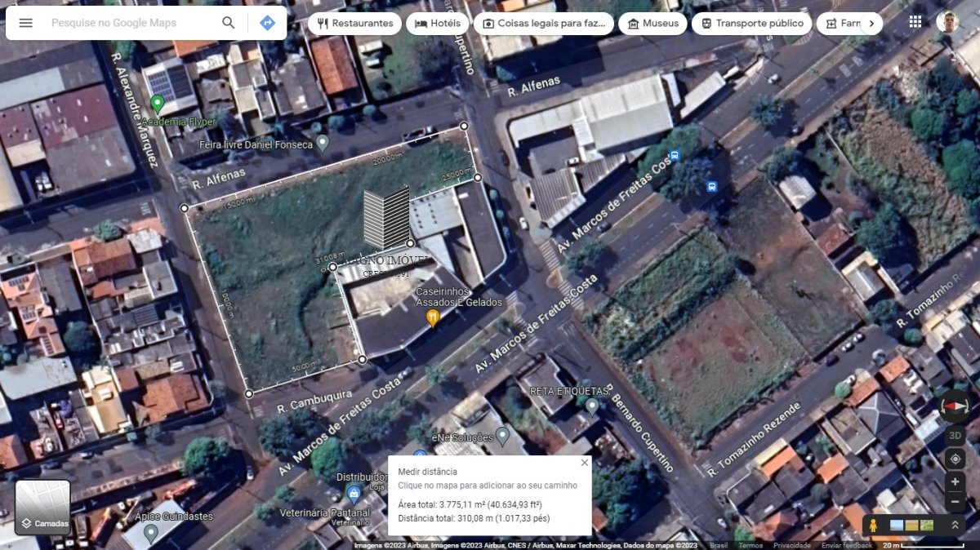Zoom in with the plus button
The width and height of the screenshot is (980, 550).
955,482
